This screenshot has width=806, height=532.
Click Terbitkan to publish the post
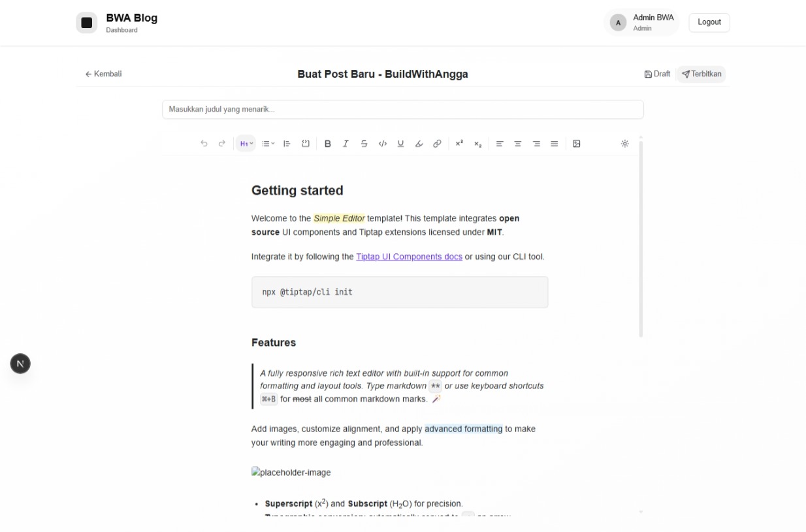coord(701,74)
